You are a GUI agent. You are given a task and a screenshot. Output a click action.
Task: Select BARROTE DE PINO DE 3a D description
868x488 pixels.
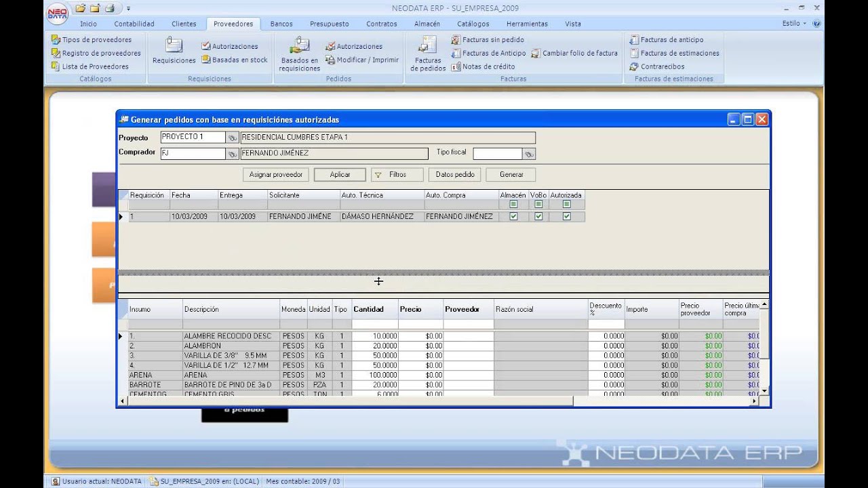(231, 384)
